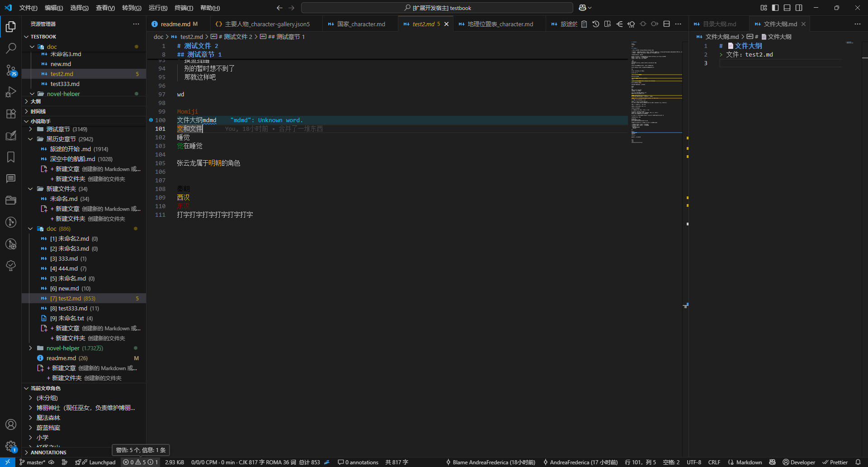Click the testbook command center search box
The image size is (868, 467).
point(437,8)
